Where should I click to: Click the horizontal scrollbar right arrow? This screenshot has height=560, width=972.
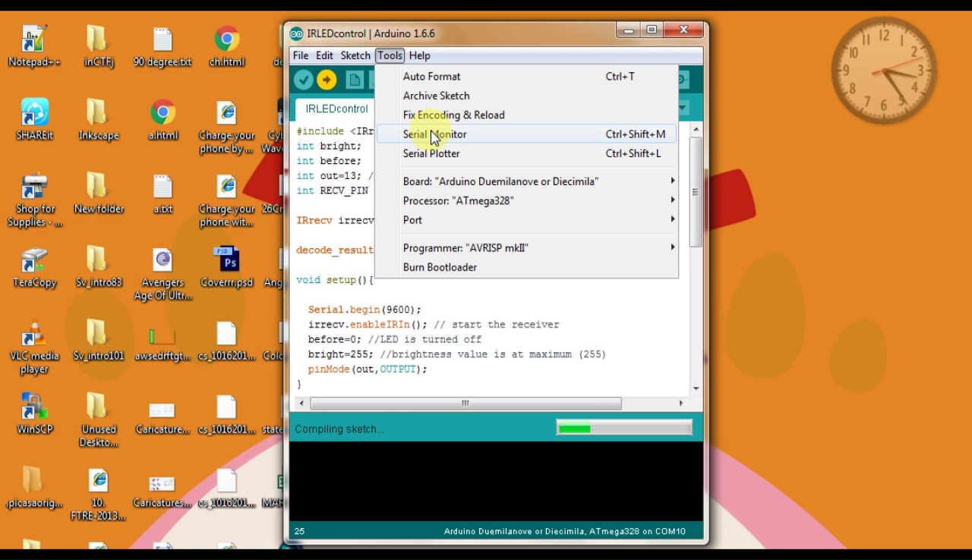coord(680,404)
